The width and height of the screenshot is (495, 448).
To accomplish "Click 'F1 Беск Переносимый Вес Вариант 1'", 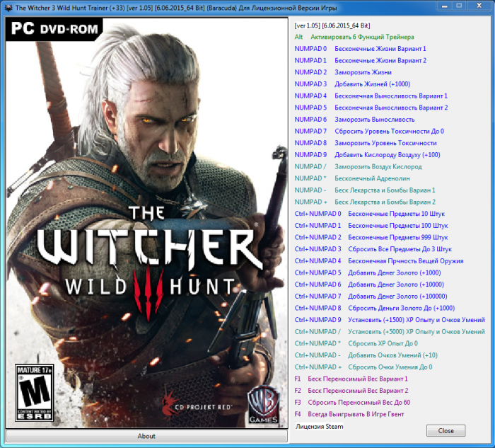I will 351,379.
